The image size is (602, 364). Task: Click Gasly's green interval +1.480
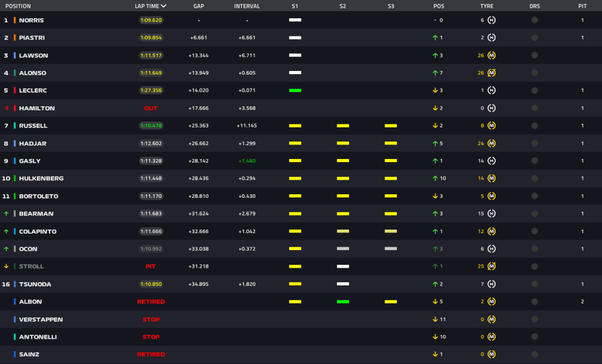(x=247, y=161)
